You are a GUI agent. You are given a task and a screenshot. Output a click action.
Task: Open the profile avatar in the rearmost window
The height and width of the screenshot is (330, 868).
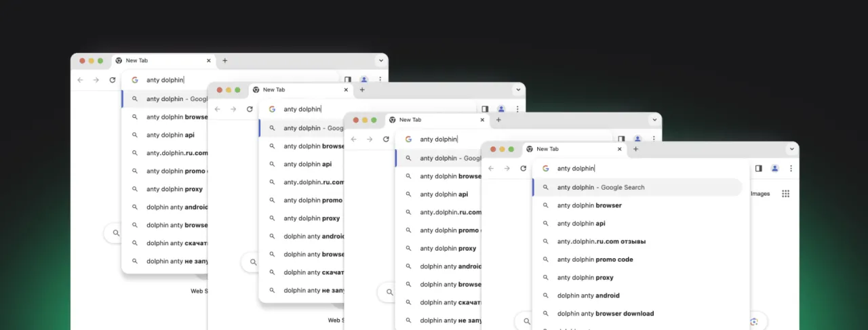pyautogui.click(x=364, y=80)
